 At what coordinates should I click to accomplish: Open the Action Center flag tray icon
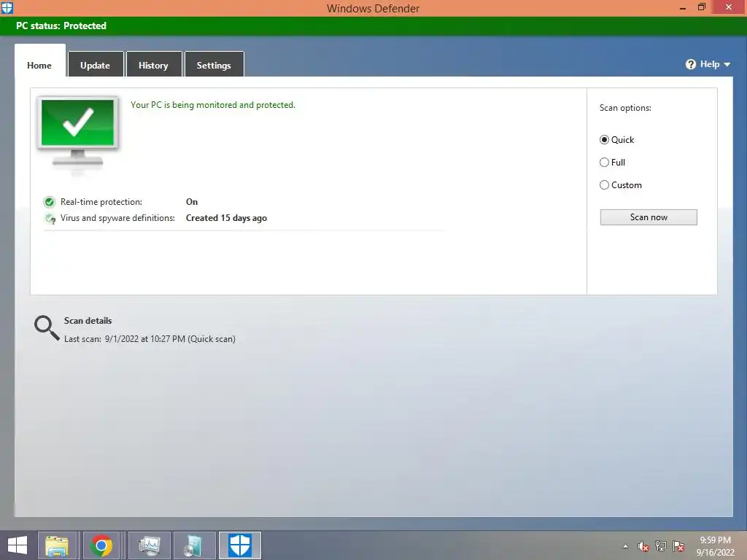pyautogui.click(x=678, y=546)
